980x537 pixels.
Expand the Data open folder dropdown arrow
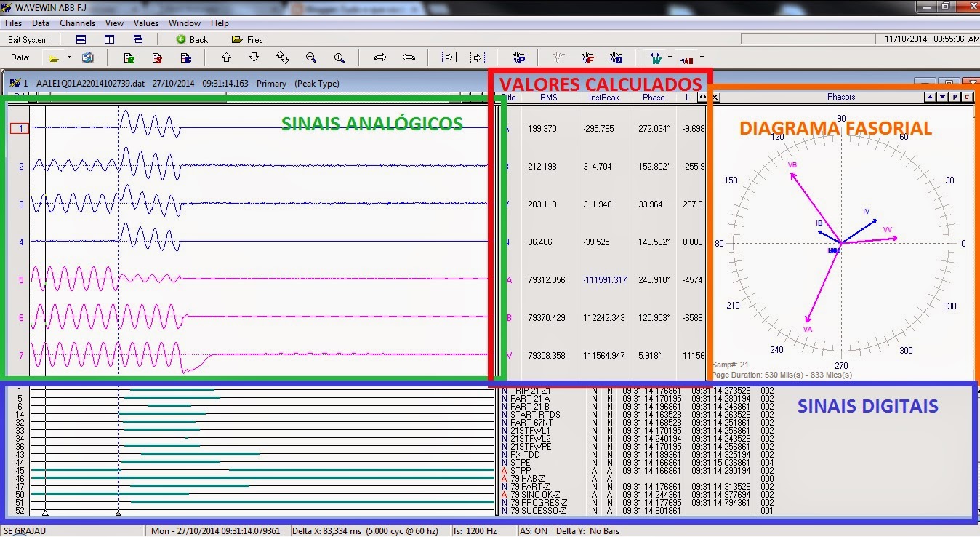tap(69, 57)
